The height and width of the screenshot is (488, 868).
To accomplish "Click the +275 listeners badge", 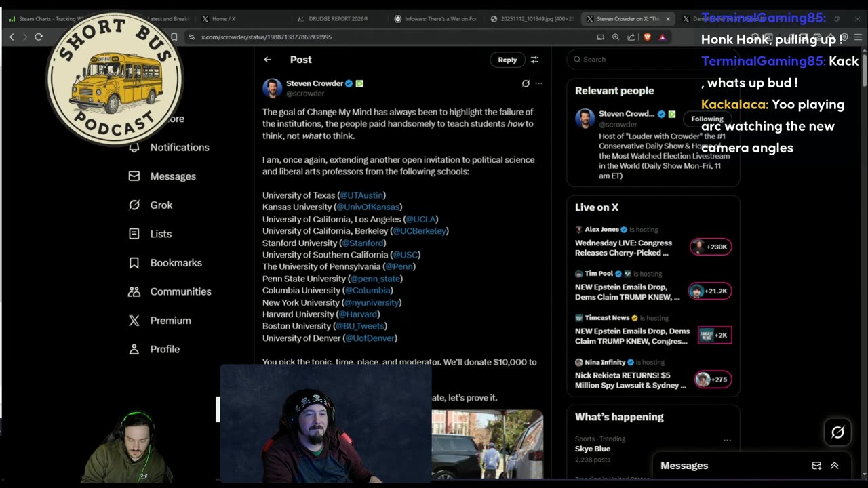I will (713, 379).
